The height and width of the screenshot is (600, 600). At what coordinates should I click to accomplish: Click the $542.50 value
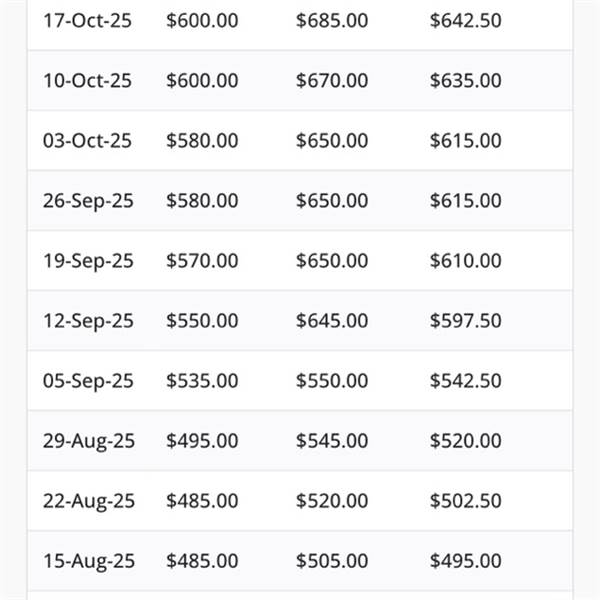click(465, 380)
